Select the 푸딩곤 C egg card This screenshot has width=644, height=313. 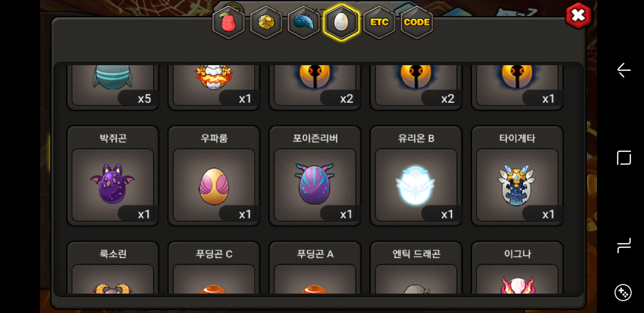(214, 267)
